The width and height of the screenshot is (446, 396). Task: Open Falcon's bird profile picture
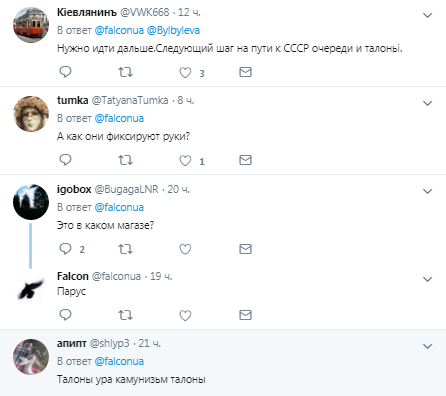point(31,288)
